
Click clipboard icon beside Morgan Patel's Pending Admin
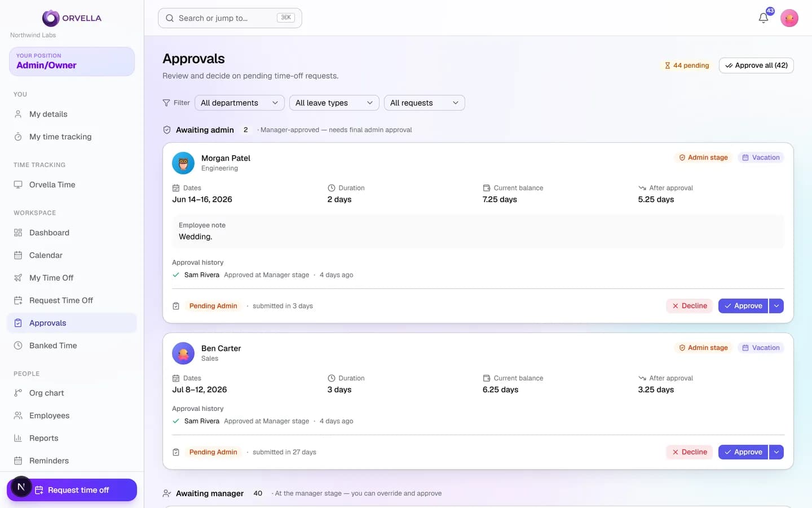176,306
